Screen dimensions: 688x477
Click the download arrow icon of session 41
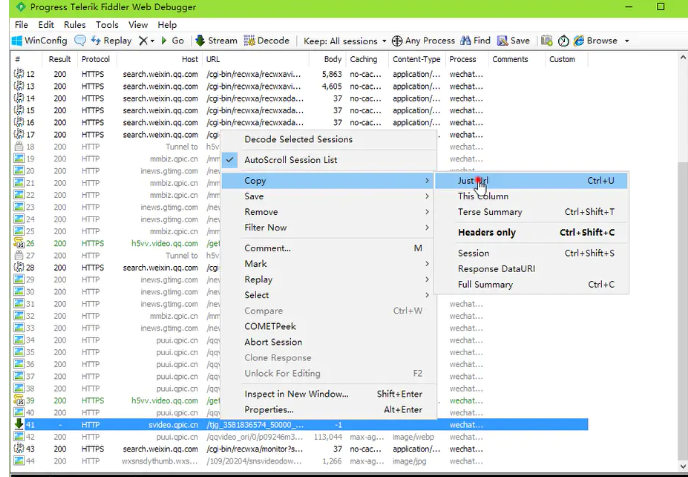coord(18,424)
